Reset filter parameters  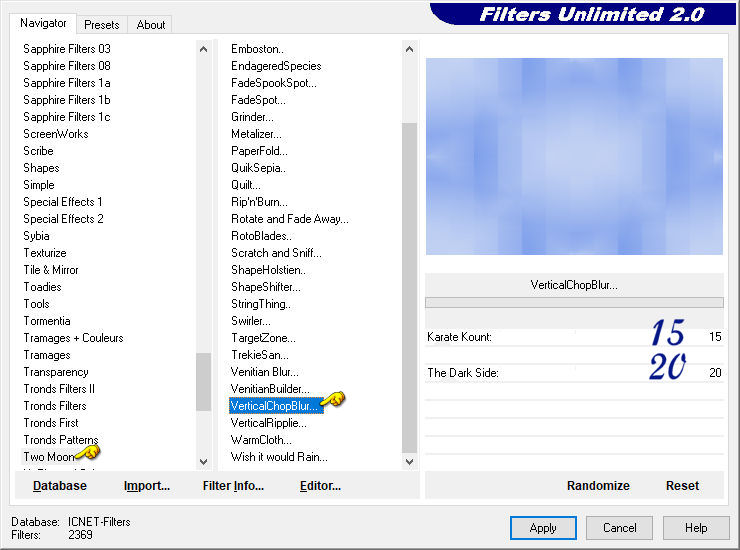[x=682, y=485]
